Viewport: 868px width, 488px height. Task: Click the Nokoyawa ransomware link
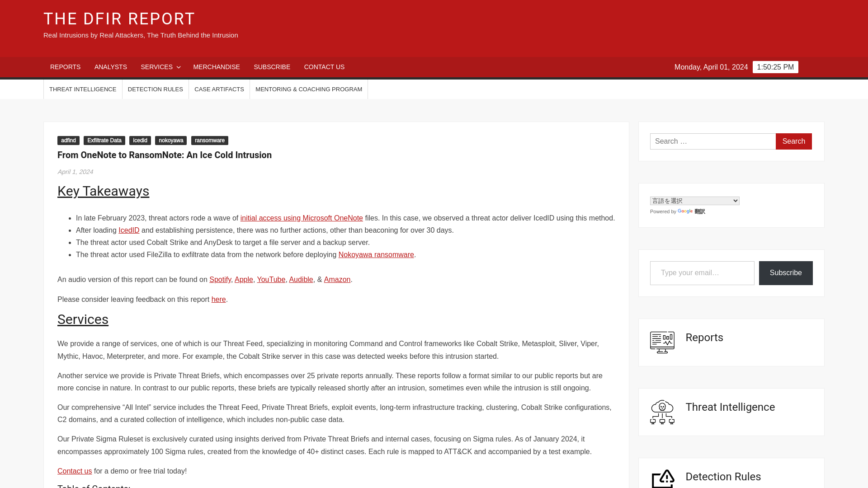pyautogui.click(x=376, y=254)
